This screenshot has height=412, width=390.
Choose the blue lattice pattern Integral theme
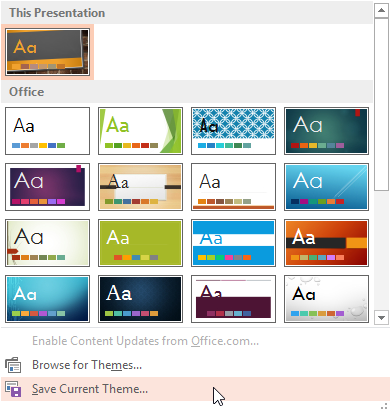click(x=233, y=131)
